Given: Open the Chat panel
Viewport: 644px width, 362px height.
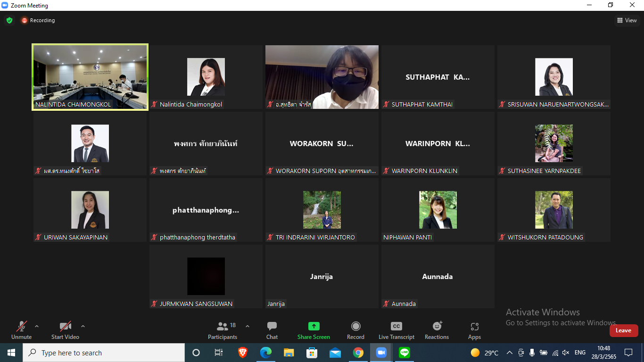Looking at the screenshot, I should (x=272, y=330).
